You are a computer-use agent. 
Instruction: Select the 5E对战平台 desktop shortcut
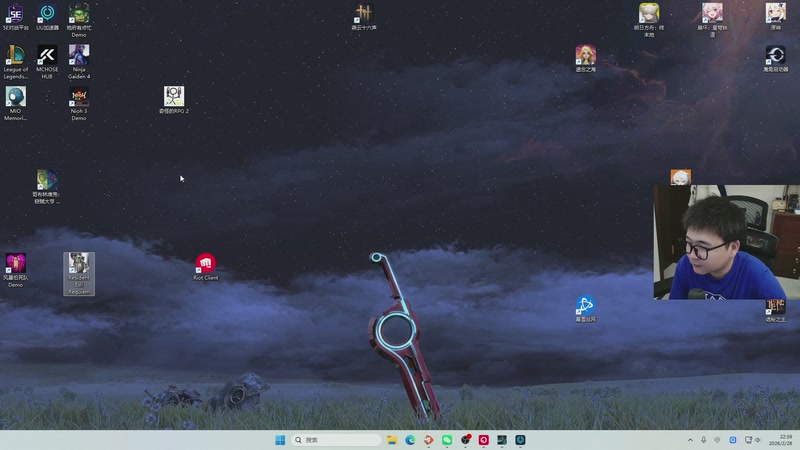(15, 17)
